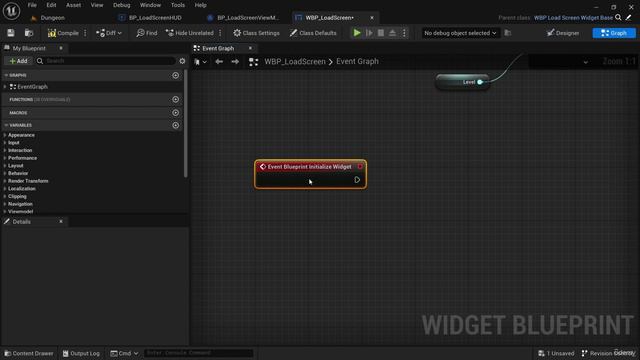Close the My Blueprint panel tab
This screenshot has height=360, width=640.
pos(61,48)
